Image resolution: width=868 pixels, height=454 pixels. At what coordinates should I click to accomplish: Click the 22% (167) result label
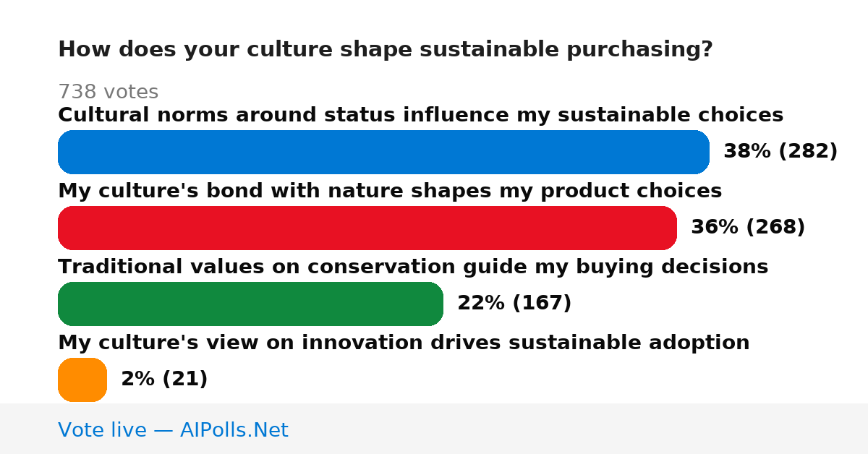tap(514, 304)
